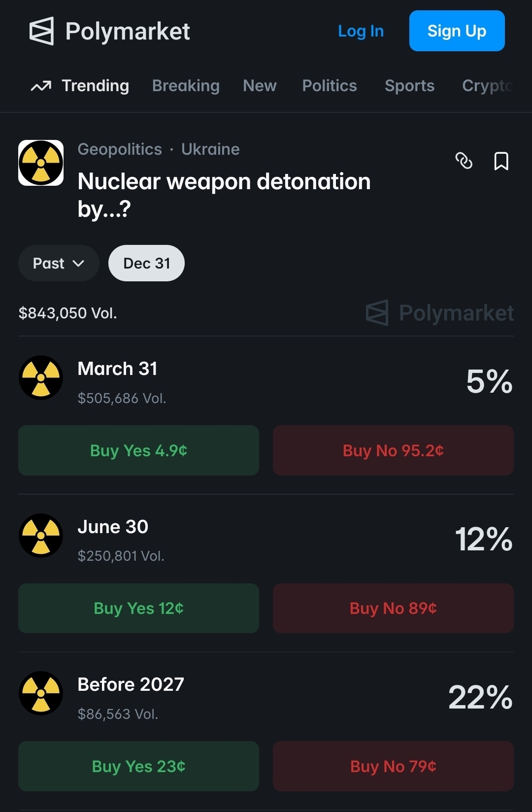Copy the market link icon
This screenshot has width=532, height=812.
(464, 161)
